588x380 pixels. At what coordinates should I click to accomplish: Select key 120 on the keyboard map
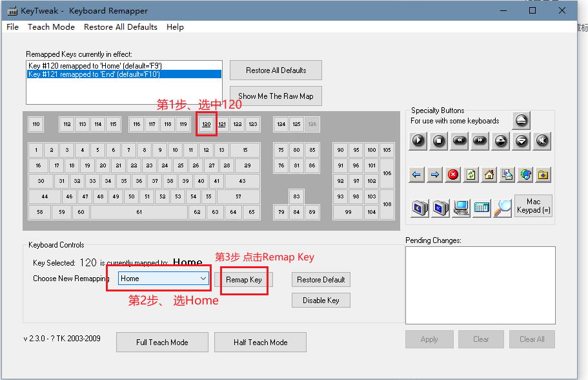point(207,124)
